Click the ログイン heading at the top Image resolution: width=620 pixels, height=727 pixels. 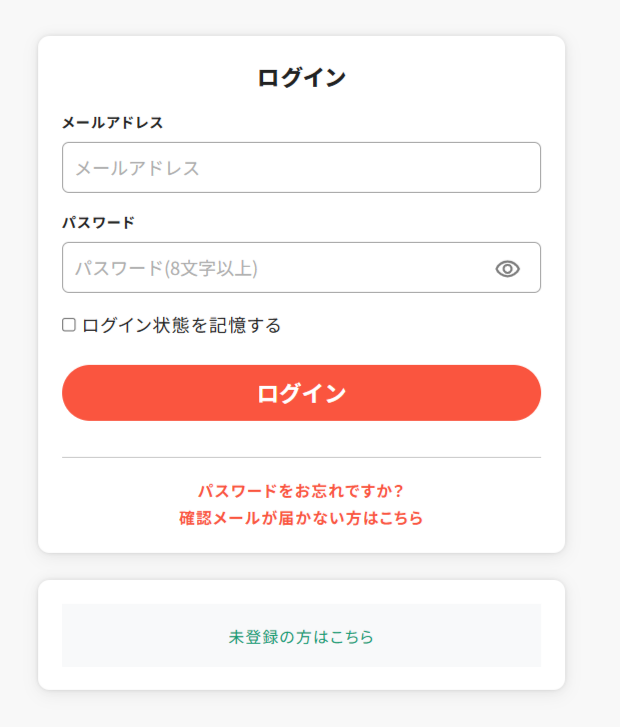301,77
